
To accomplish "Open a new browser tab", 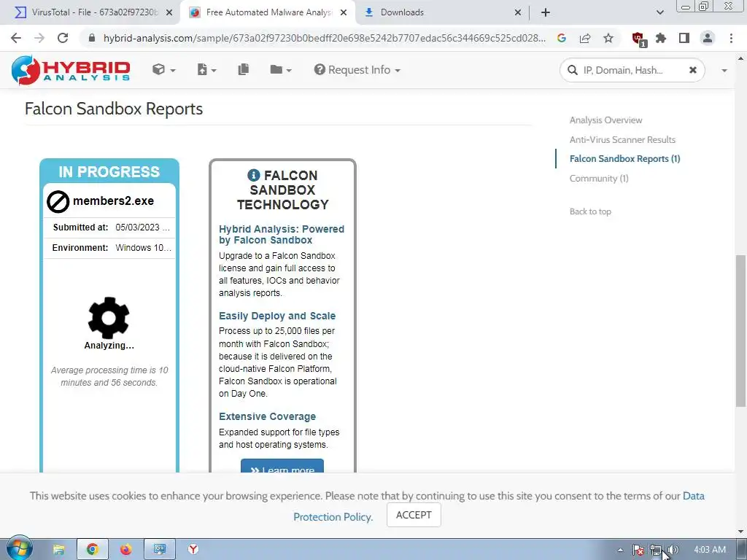I will tap(546, 12).
